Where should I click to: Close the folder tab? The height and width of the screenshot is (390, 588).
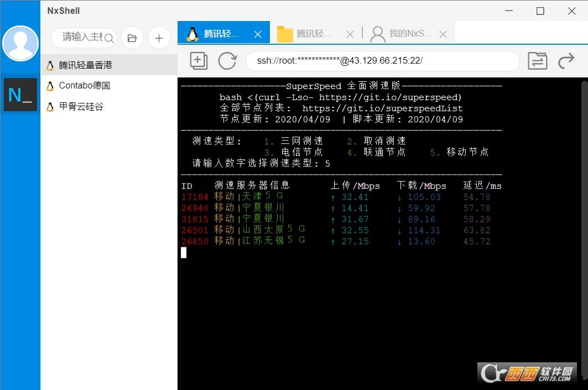[x=350, y=34]
